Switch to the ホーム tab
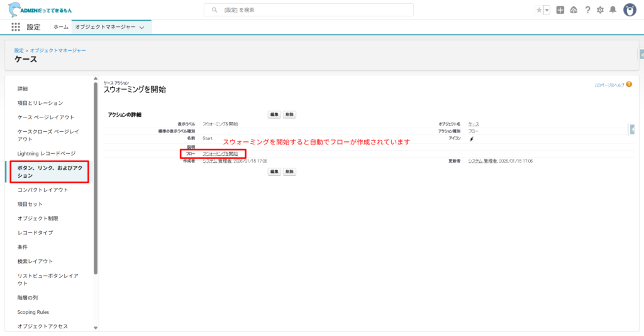Image resolution: width=644 pixels, height=336 pixels. tap(61, 27)
